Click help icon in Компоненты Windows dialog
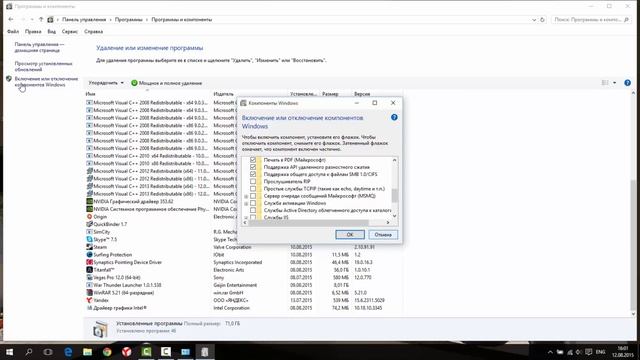The image size is (640, 360). tap(394, 118)
